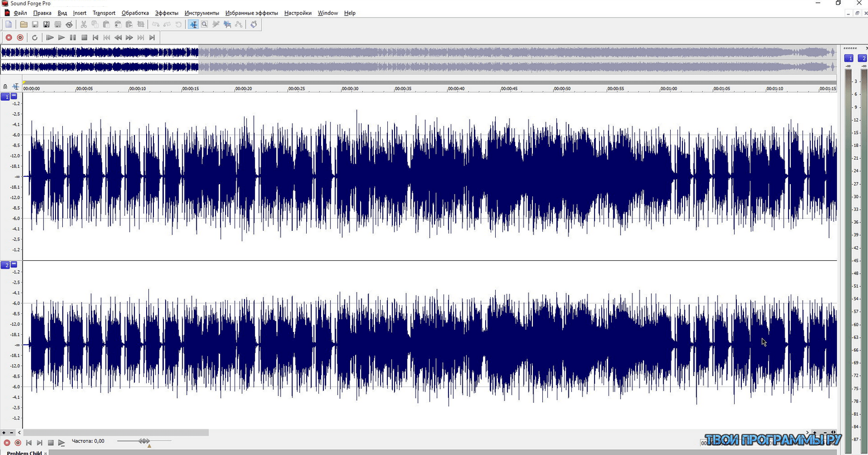The width and height of the screenshot is (868, 455).
Task: Select the Problem Child file tab
Action: pos(24,453)
